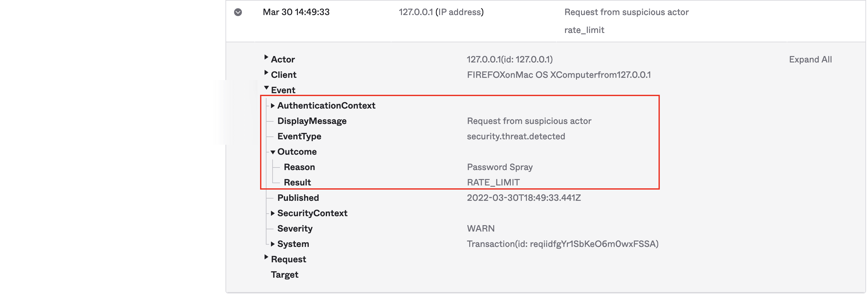
Task: Click the Published timestamp value
Action: pyautogui.click(x=523, y=198)
